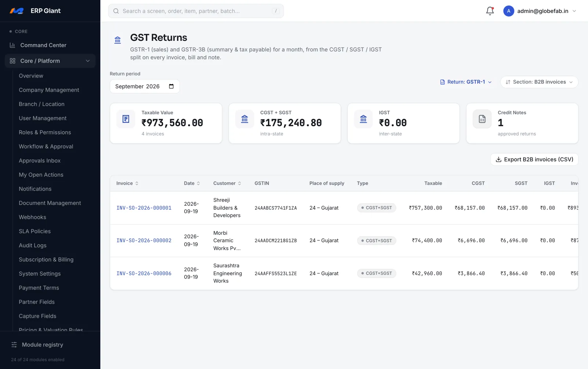
Task: Click Export B2B invoices (CSV) button
Action: coord(534,159)
